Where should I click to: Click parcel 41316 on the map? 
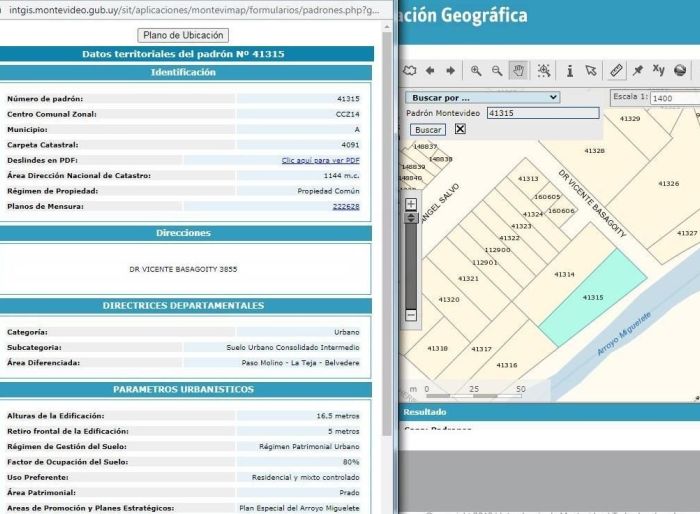(x=507, y=365)
